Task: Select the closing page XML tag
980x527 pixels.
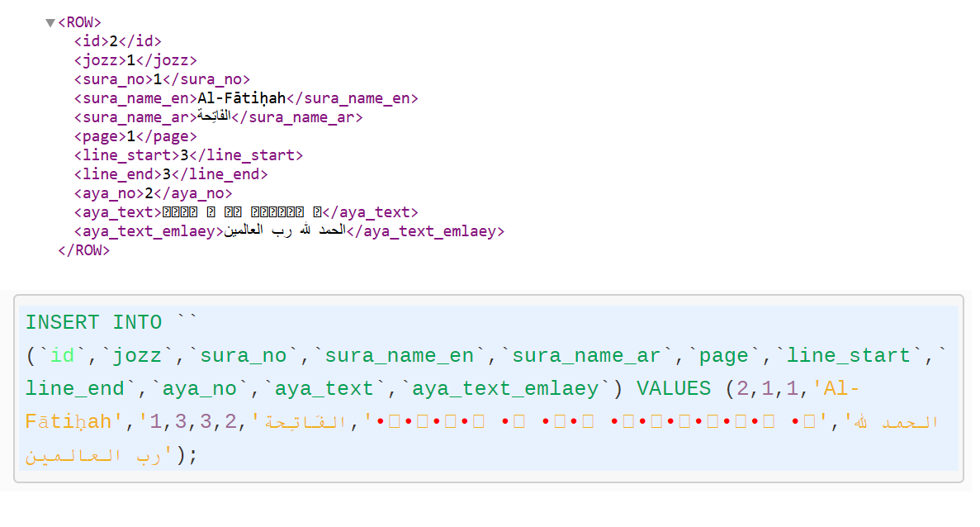Action: 166,136
